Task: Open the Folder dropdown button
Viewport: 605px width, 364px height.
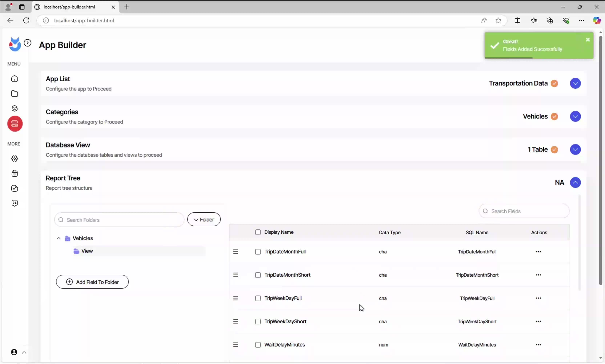Action: click(x=204, y=220)
